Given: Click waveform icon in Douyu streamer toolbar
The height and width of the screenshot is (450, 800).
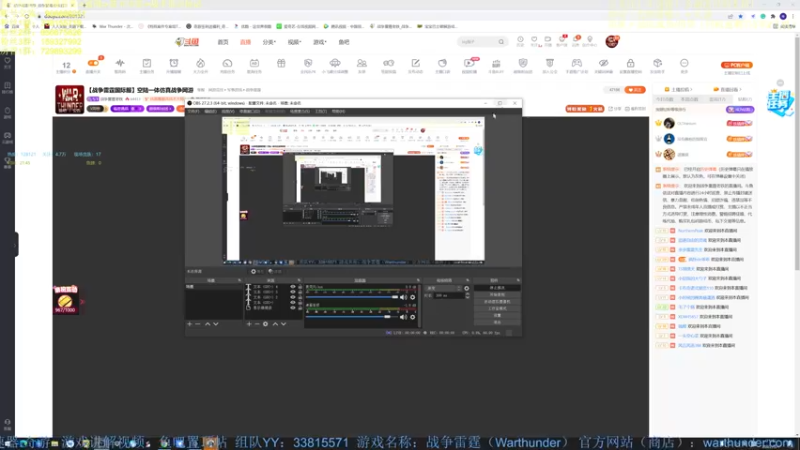Looking at the screenshot, I should [x=120, y=63].
